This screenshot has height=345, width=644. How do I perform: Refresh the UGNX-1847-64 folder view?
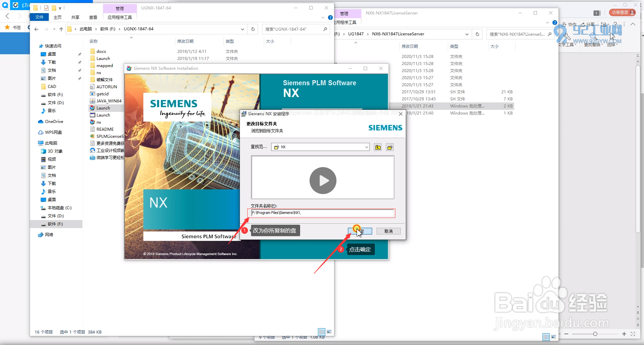click(253, 29)
